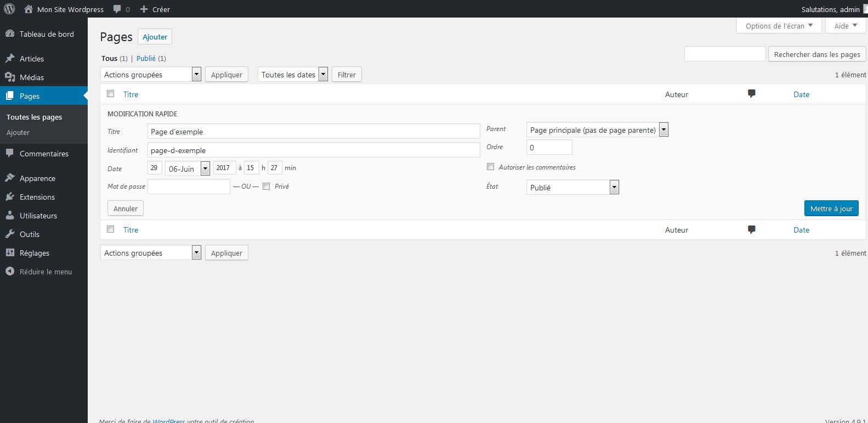
Task: Click the Réduire le menu collapse arrow icon
Action: click(x=10, y=271)
